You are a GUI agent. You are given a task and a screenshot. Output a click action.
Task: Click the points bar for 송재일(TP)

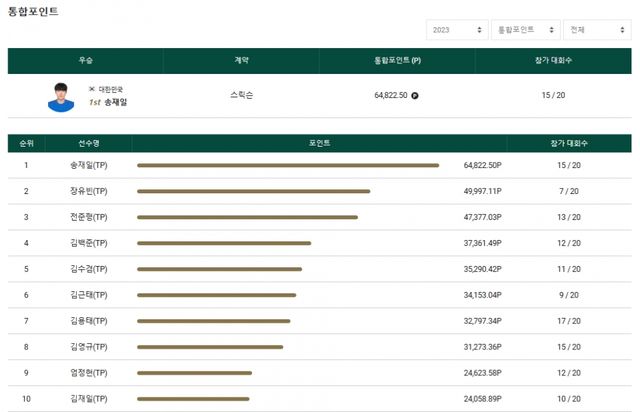[288, 165]
